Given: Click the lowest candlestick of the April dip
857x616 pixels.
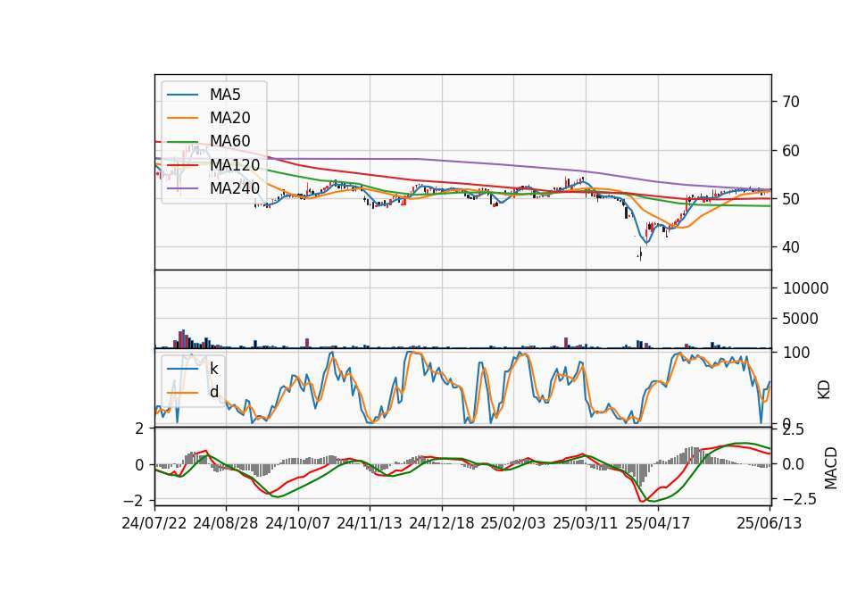Looking at the screenshot, I should 640,254.
